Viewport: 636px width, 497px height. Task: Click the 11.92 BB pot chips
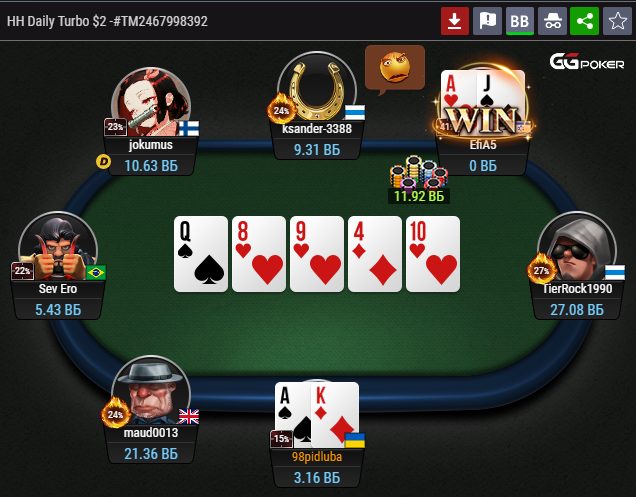pyautogui.click(x=419, y=180)
